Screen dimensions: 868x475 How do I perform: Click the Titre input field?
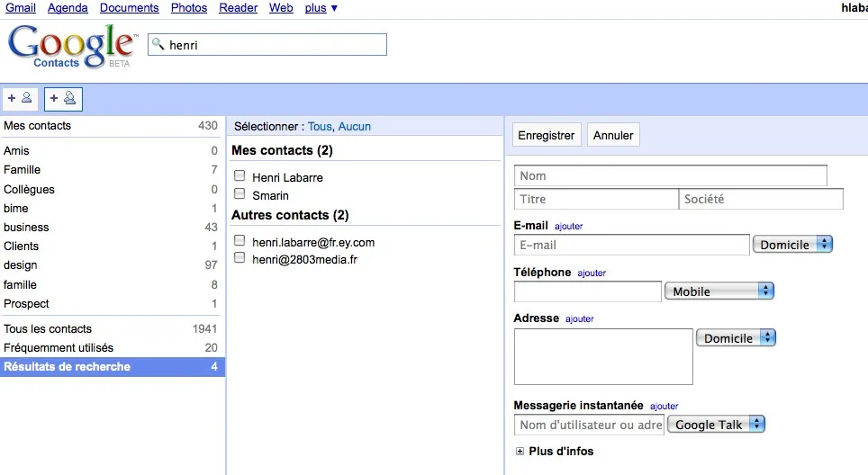[x=596, y=199]
